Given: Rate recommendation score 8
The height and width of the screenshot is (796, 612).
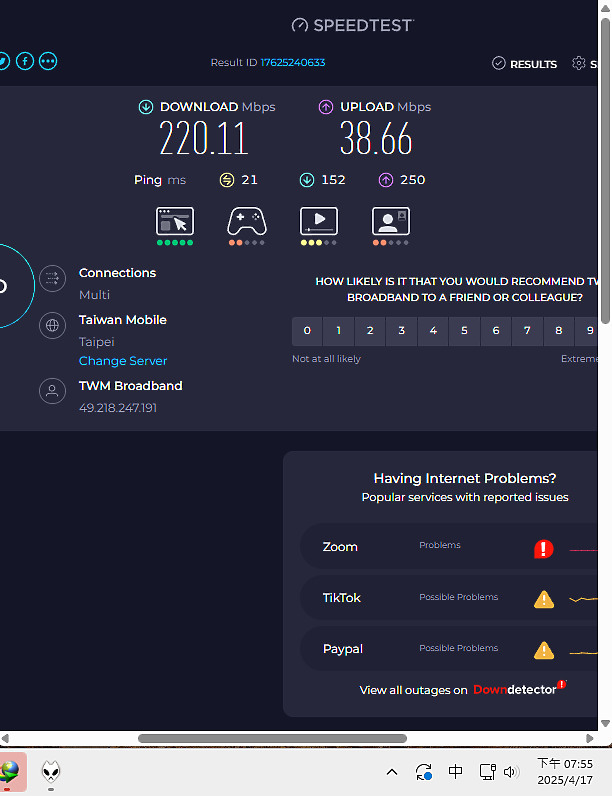Looking at the screenshot, I should point(559,331).
